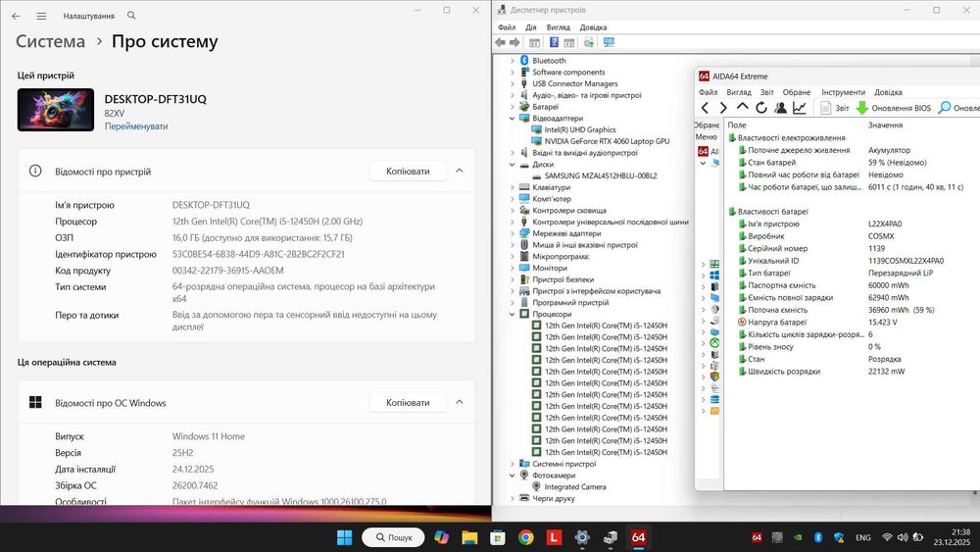Image resolution: width=980 pixels, height=552 pixels.
Task: Expand the Системні пристрої node
Action: click(513, 464)
